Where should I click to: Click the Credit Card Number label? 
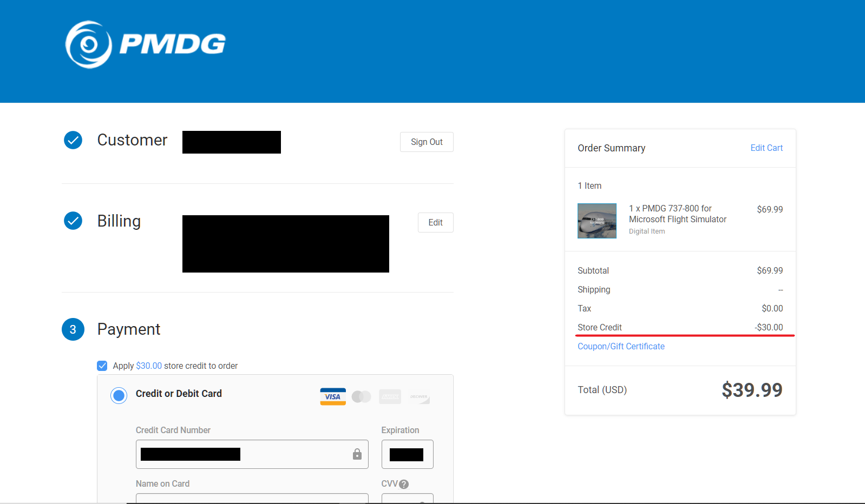(173, 430)
